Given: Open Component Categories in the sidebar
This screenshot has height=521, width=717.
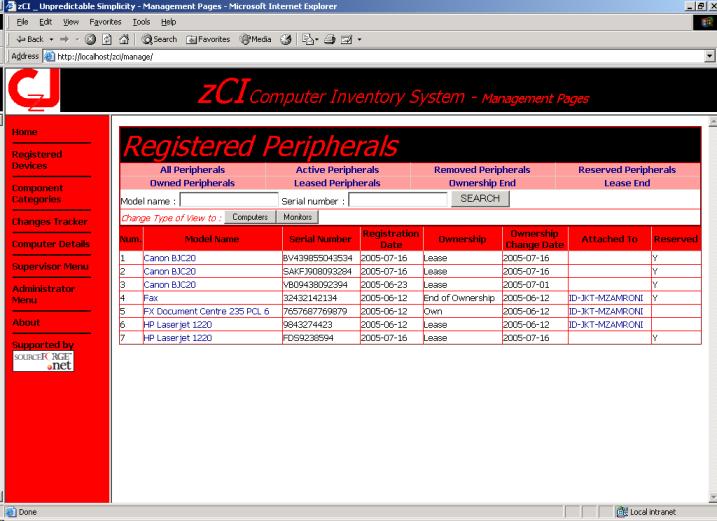Looking at the screenshot, I should (37, 193).
